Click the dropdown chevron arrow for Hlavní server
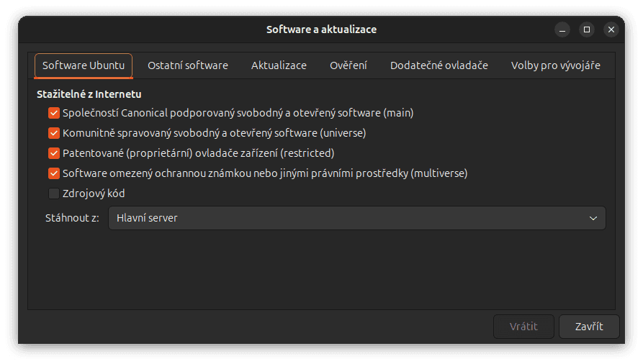Image resolution: width=643 pixels, height=364 pixels. 593,218
